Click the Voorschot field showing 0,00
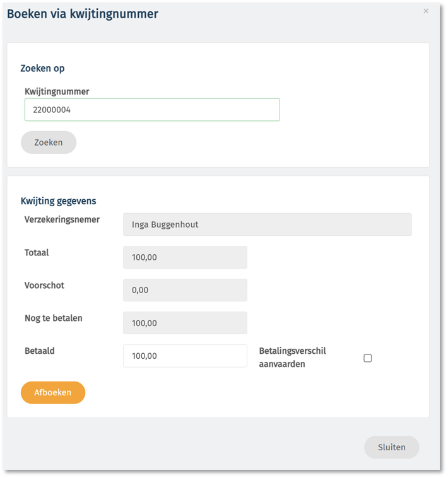Image resolution: width=448 pixels, height=478 pixels. pyautogui.click(x=185, y=290)
